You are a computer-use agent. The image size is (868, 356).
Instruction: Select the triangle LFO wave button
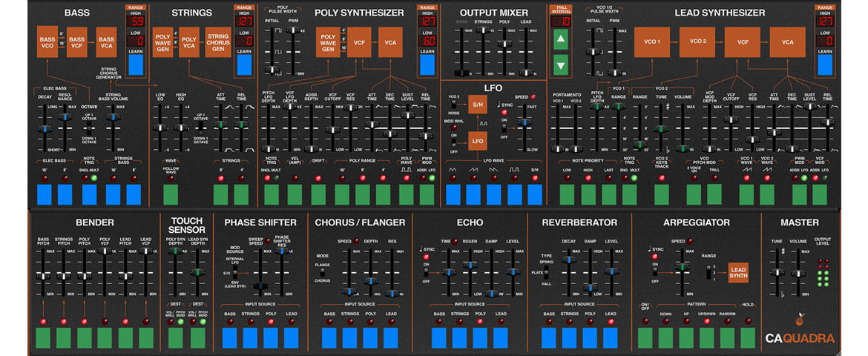point(453,194)
